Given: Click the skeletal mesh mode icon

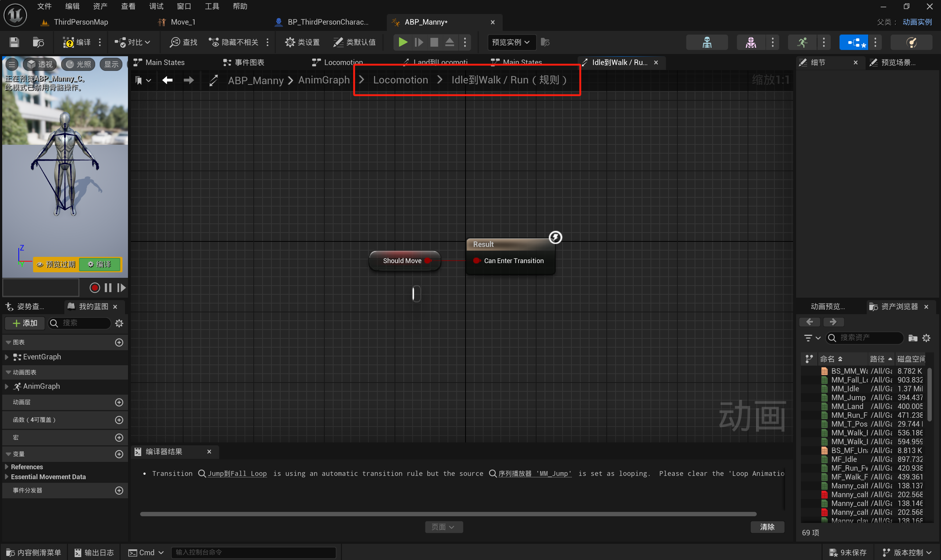Looking at the screenshot, I should (751, 42).
